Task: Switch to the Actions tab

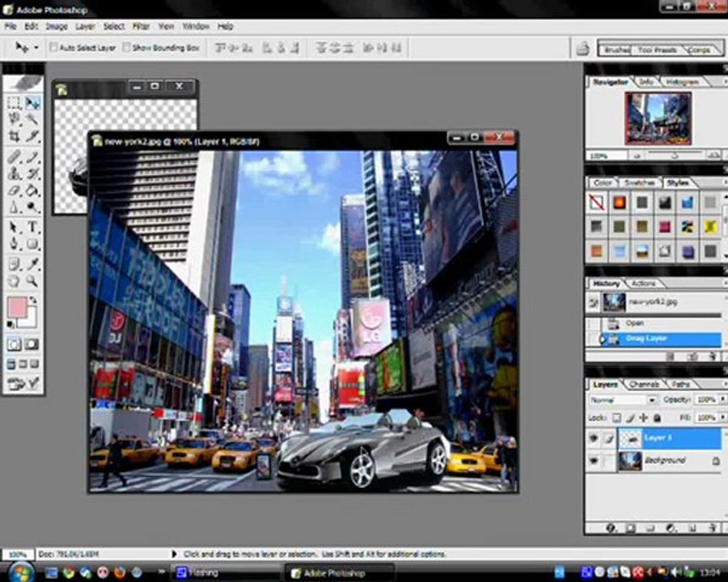Action: 644,283
